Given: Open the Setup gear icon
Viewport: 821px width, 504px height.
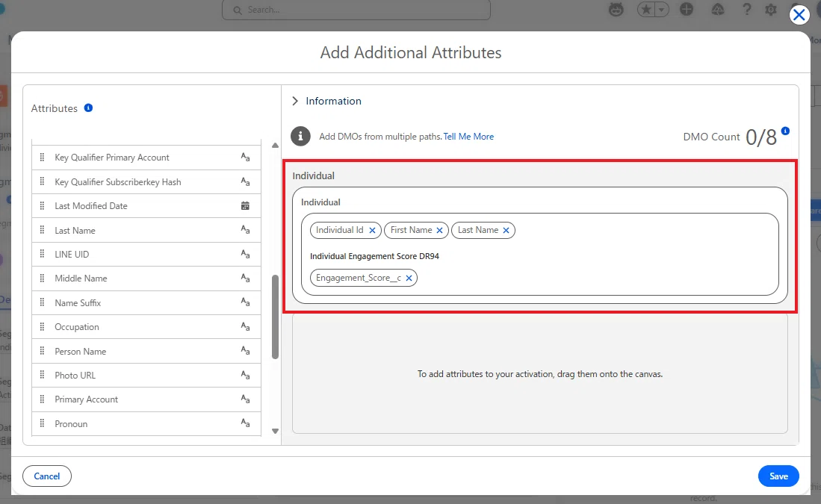Looking at the screenshot, I should 771,10.
